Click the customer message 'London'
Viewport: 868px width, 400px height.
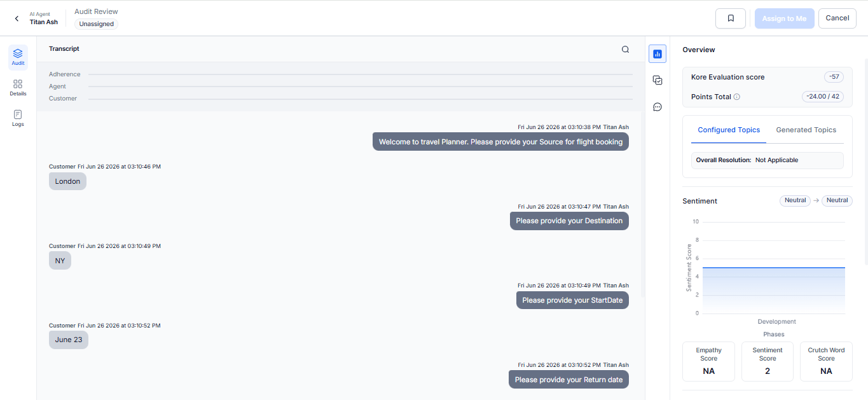coord(67,181)
